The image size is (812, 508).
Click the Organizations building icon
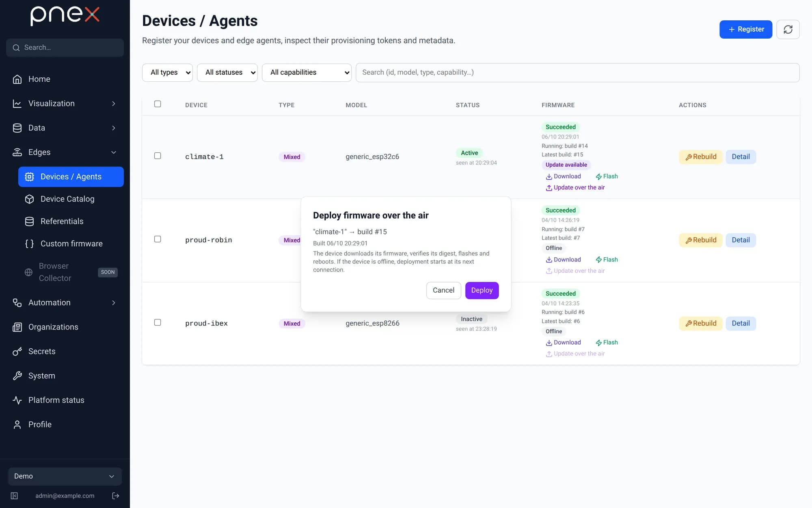tap(17, 327)
